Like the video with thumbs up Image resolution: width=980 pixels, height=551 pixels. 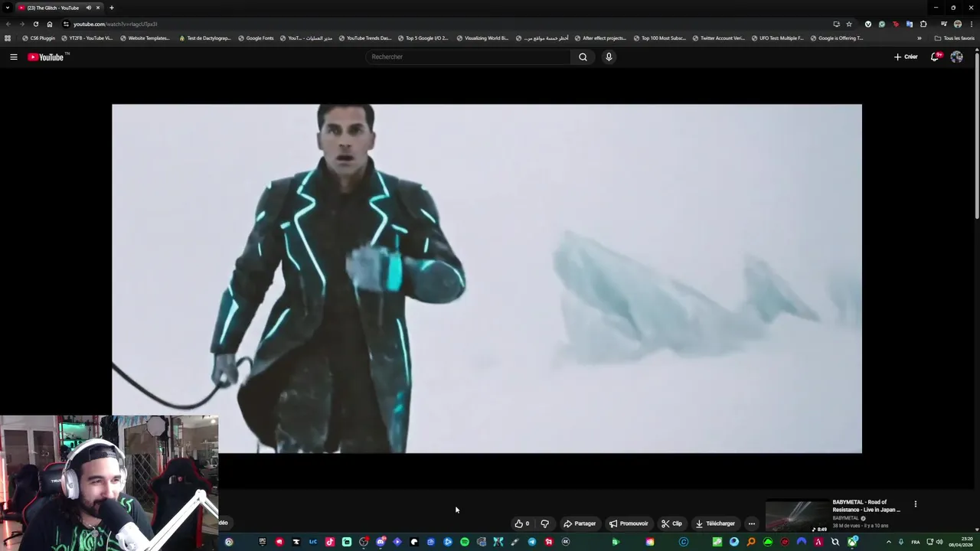[521, 523]
